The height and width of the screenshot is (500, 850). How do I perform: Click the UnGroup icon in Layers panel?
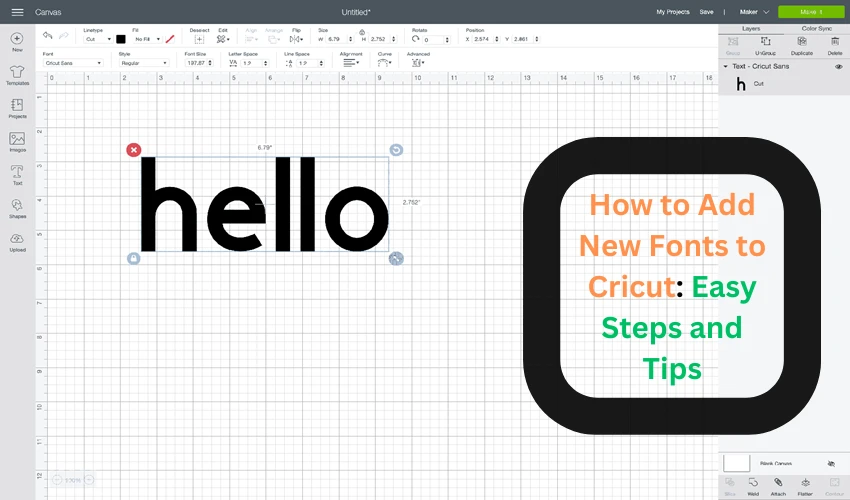click(766, 43)
